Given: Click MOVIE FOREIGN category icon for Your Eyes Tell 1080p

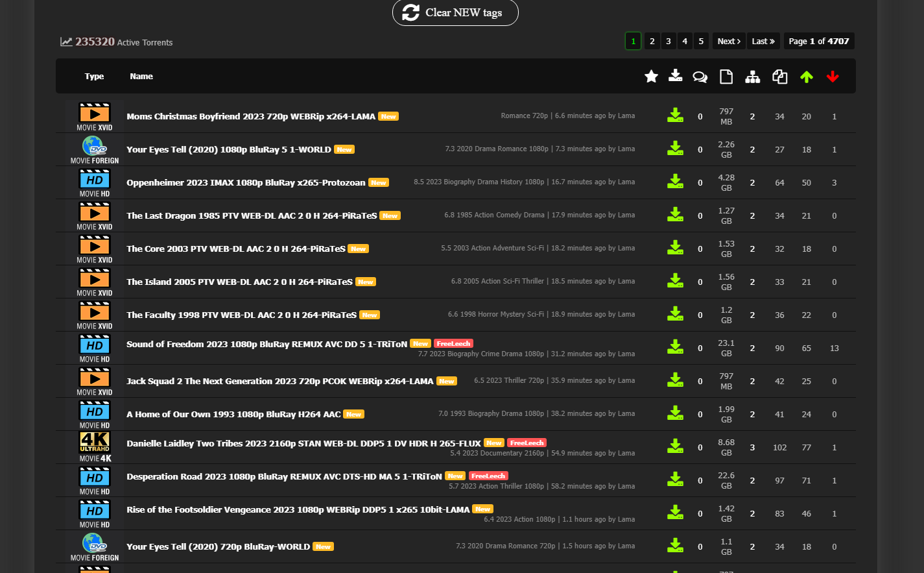Looking at the screenshot, I should pos(95,150).
